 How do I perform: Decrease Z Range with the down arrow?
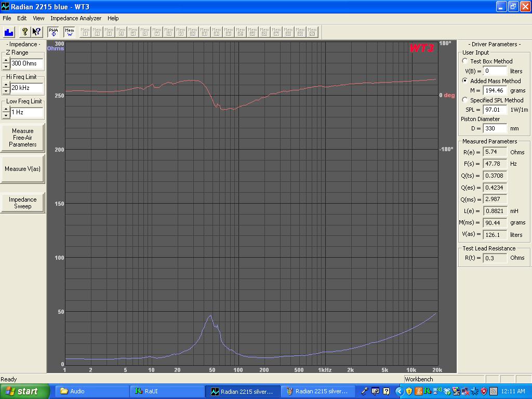coord(6,66)
